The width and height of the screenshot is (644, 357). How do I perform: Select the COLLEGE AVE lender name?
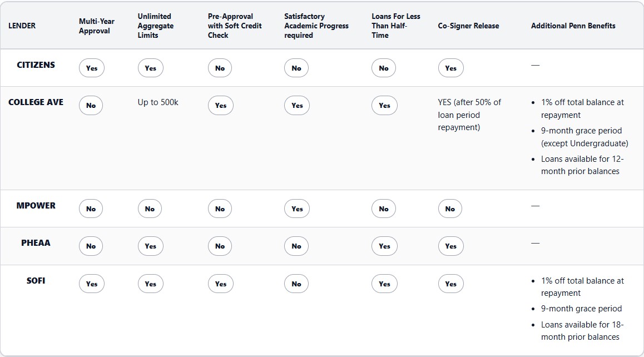coord(36,102)
